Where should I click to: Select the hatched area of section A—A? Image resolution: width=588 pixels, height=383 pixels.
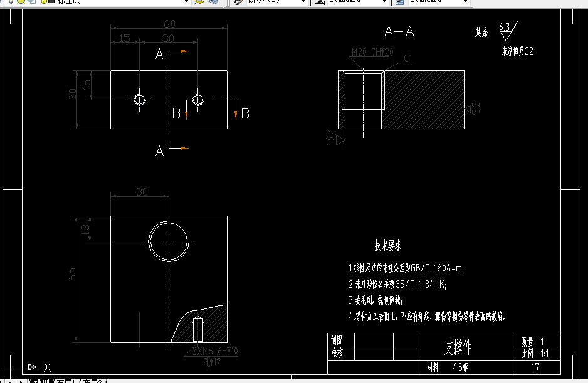pyautogui.click(x=423, y=100)
